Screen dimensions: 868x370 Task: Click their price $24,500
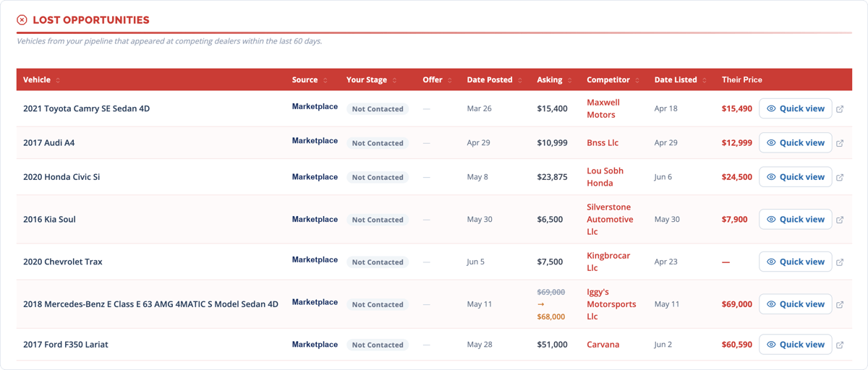coord(737,176)
